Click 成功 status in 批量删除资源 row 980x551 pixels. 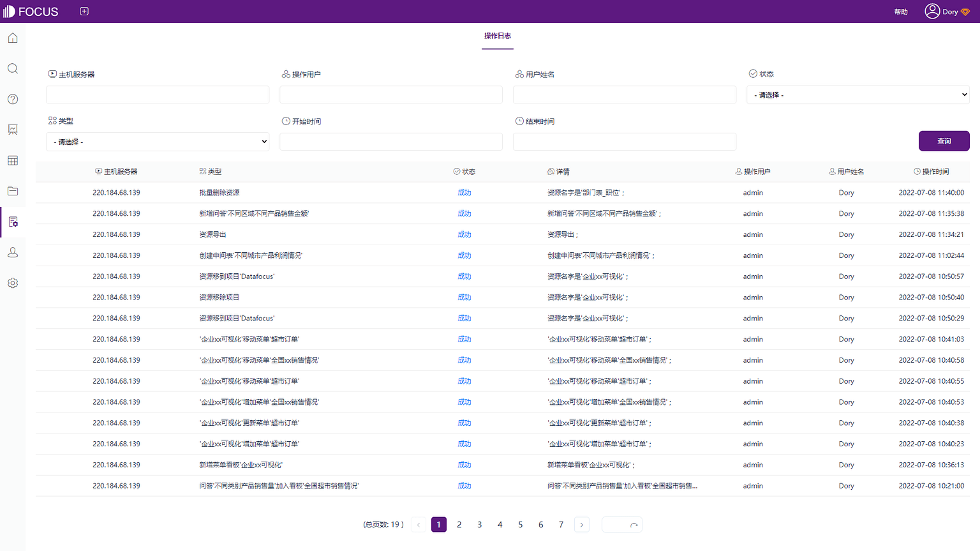coord(464,193)
